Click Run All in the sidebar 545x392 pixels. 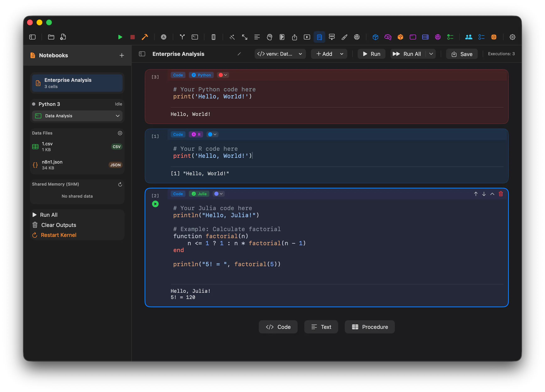[x=45, y=215]
